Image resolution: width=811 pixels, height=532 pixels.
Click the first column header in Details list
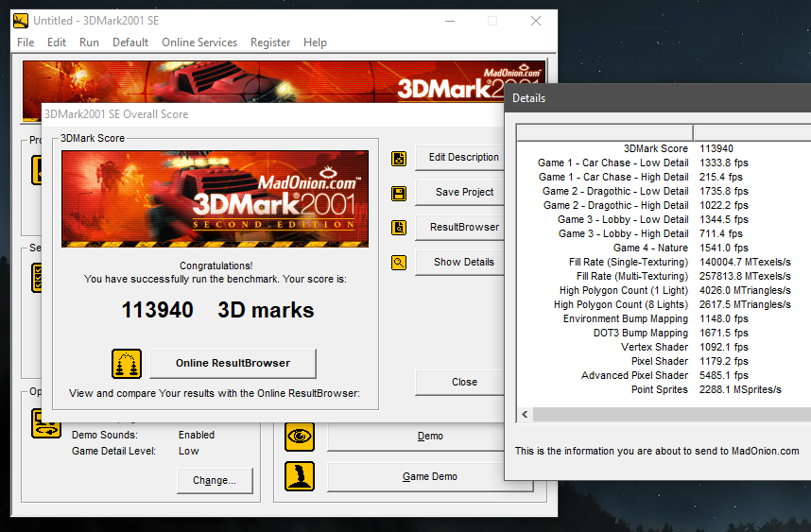pyautogui.click(x=605, y=133)
